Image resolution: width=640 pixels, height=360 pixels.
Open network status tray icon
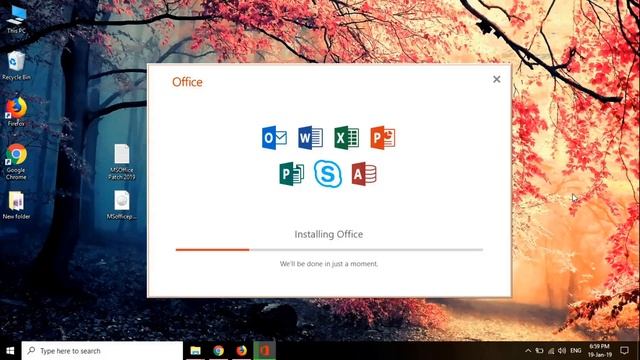pyautogui.click(x=551, y=351)
